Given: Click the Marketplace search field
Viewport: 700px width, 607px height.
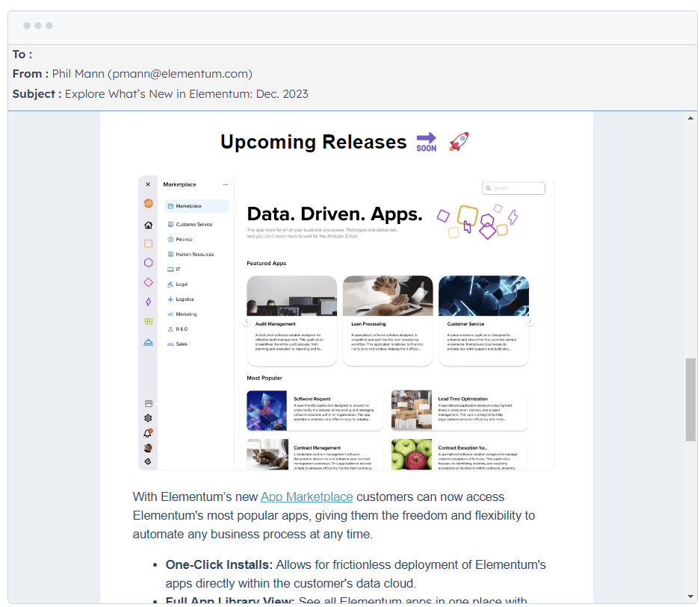Looking at the screenshot, I should [x=513, y=188].
